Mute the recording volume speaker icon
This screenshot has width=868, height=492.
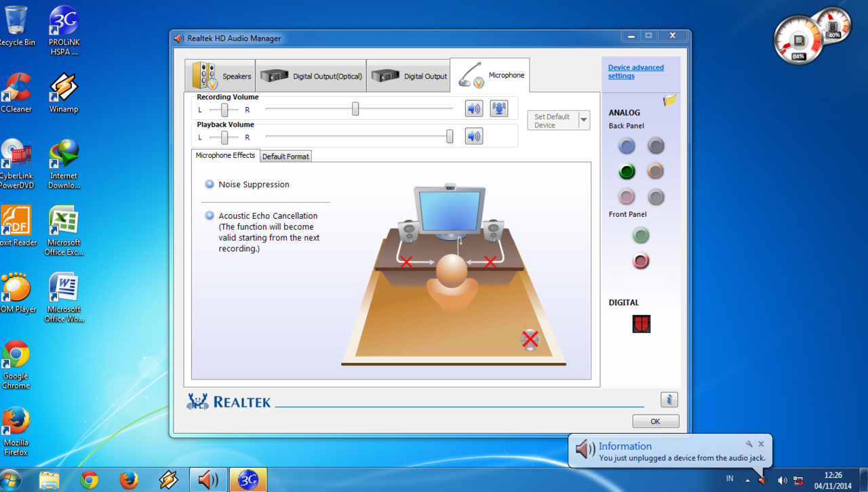pos(473,108)
